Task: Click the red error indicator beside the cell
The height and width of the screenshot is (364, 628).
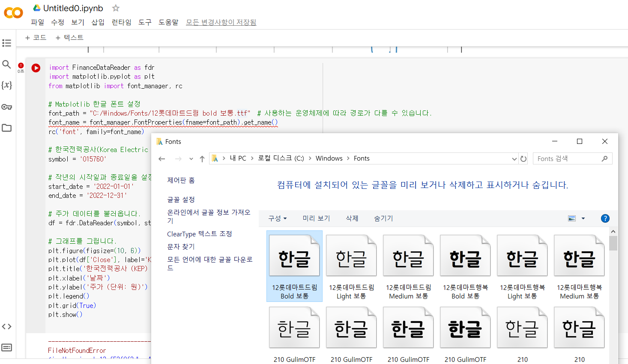Action: [x=21, y=66]
